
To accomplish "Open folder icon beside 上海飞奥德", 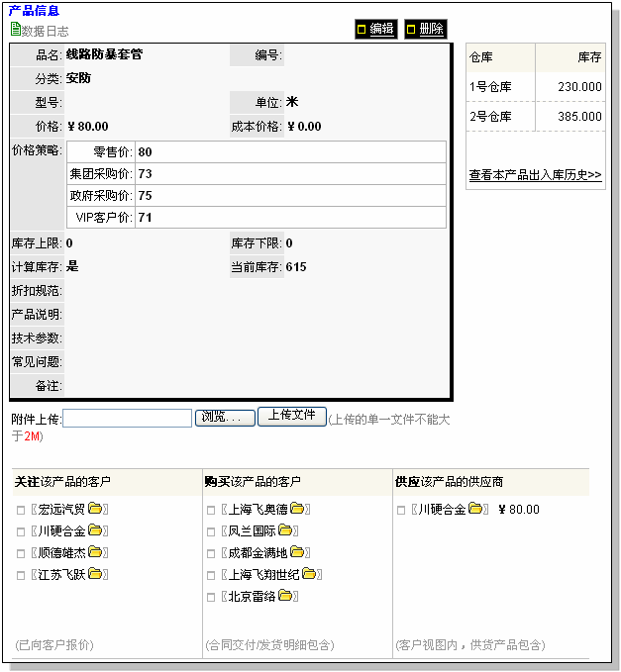I will click(x=298, y=510).
